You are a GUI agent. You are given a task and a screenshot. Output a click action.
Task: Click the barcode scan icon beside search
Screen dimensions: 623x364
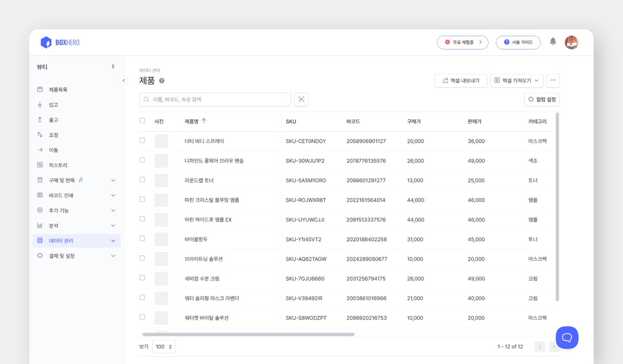tap(301, 99)
